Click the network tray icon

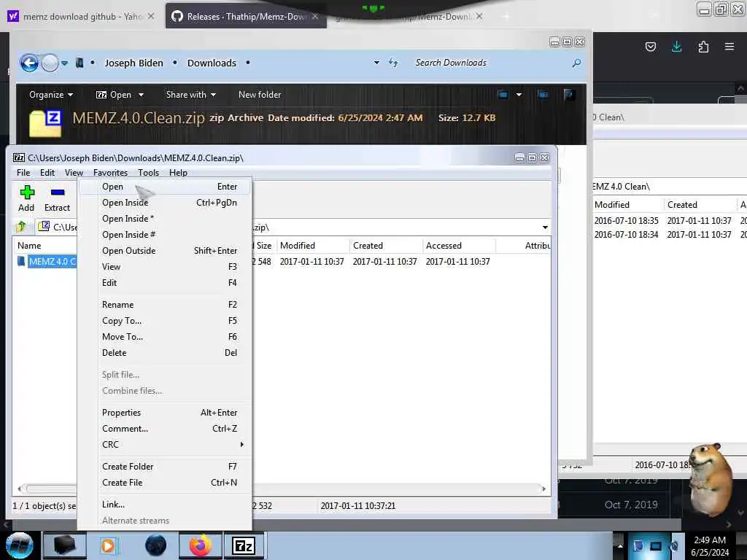(656, 546)
